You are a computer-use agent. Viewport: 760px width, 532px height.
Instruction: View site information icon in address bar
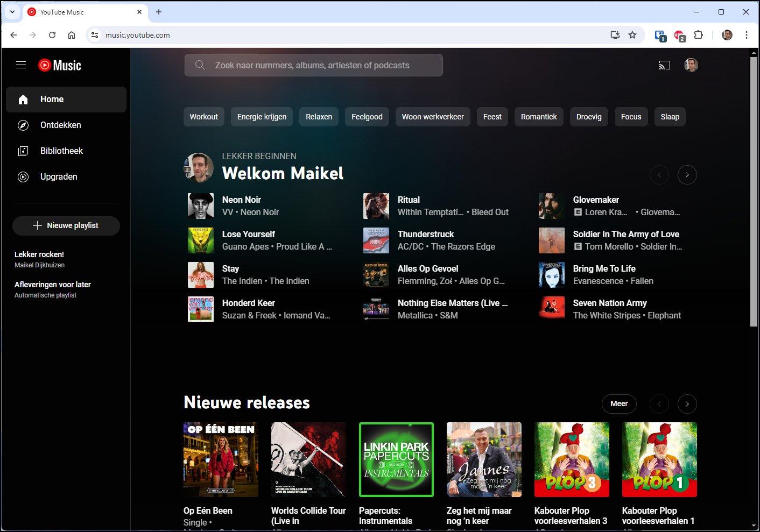95,35
